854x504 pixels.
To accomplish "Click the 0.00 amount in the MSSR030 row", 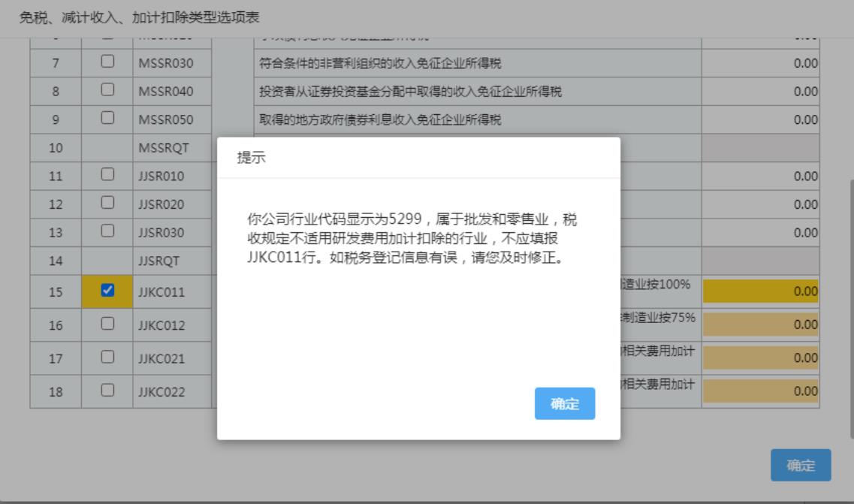I will pyautogui.click(x=760, y=64).
